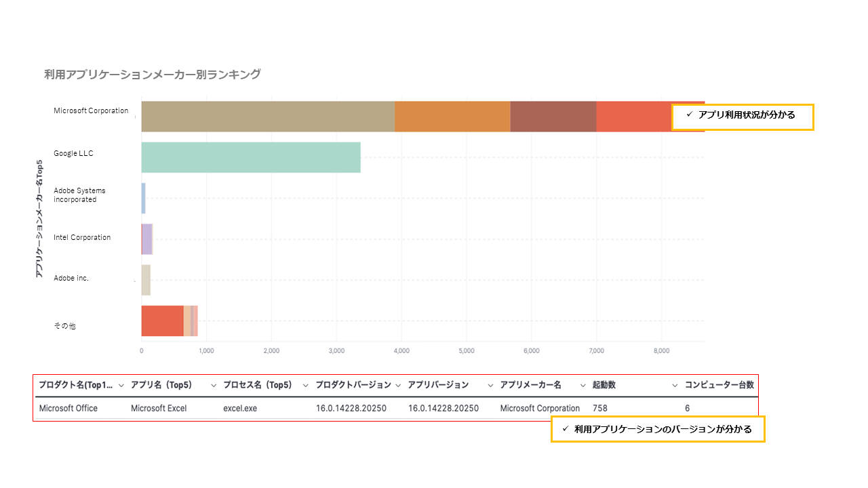Click the Adobe Systems incorporated axis label
The height and width of the screenshot is (488, 868).
tap(79, 195)
